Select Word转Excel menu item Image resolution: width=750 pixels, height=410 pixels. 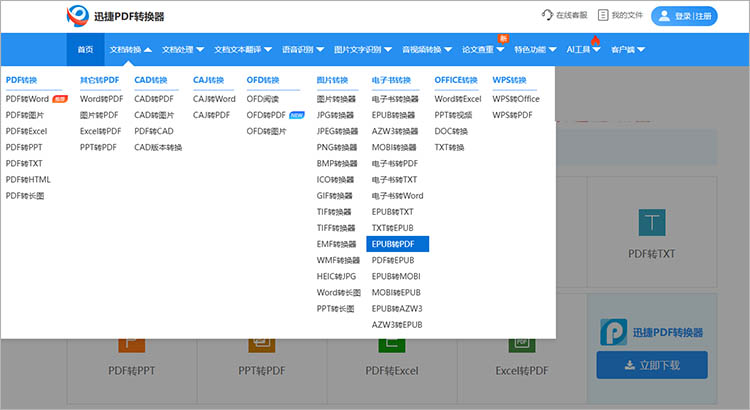pyautogui.click(x=458, y=99)
